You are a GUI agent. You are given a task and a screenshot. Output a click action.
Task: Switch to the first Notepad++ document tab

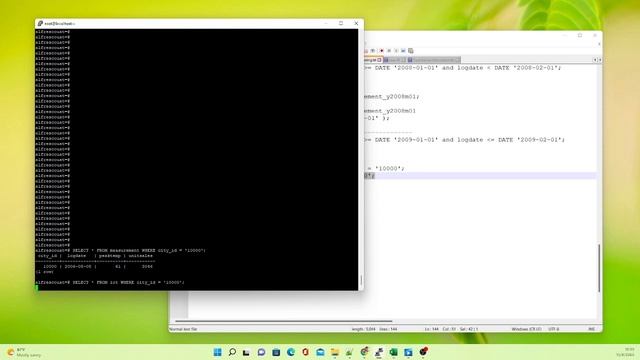(372, 60)
